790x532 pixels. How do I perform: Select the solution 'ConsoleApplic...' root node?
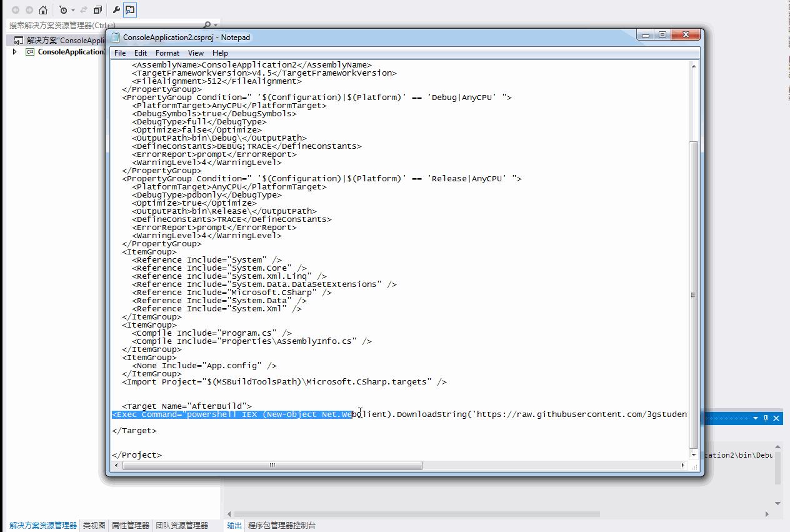point(57,40)
